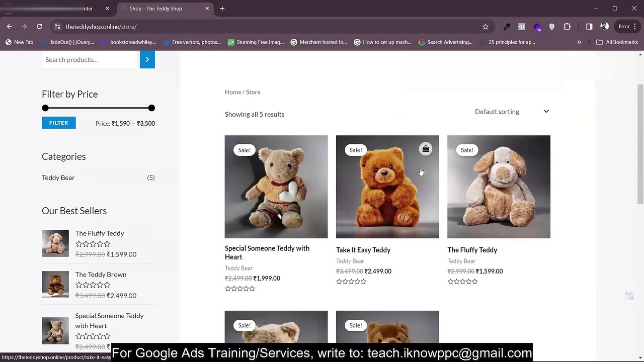Open The Fluffy Teddy product image
The image size is (644, 362).
(x=499, y=187)
